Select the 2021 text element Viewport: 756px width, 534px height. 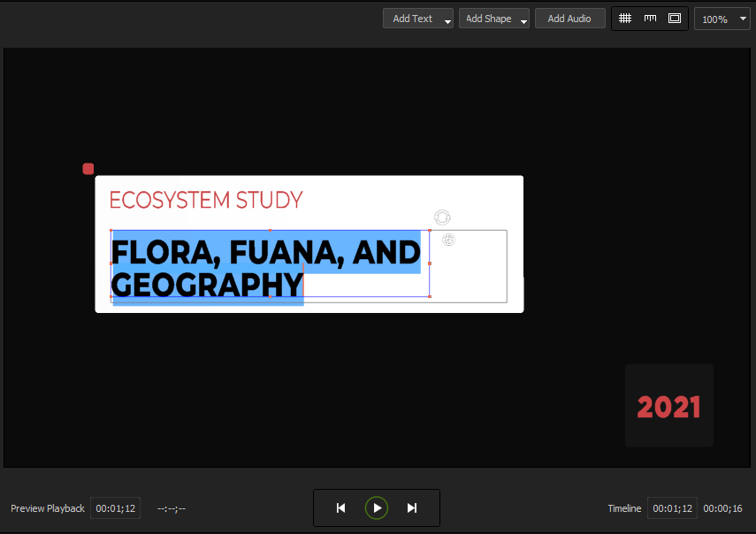[668, 407]
